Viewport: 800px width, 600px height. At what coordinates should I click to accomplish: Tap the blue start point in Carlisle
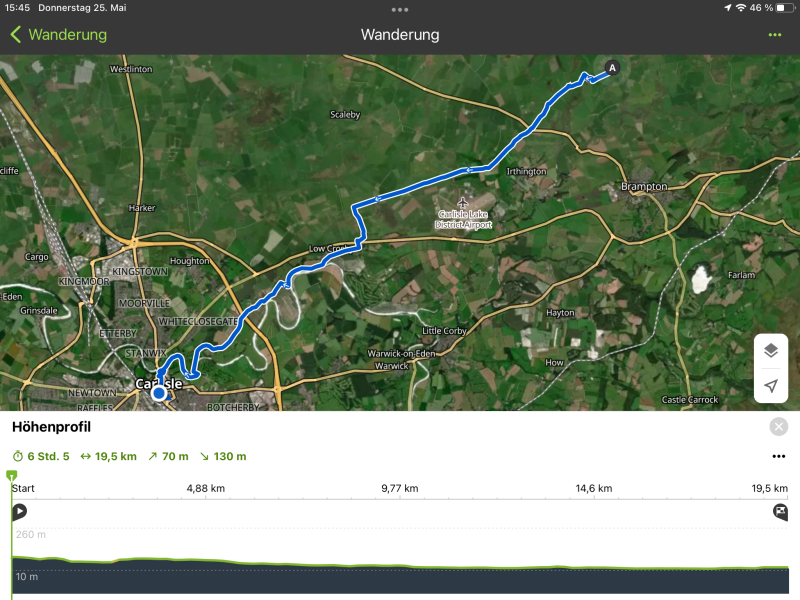tap(159, 393)
